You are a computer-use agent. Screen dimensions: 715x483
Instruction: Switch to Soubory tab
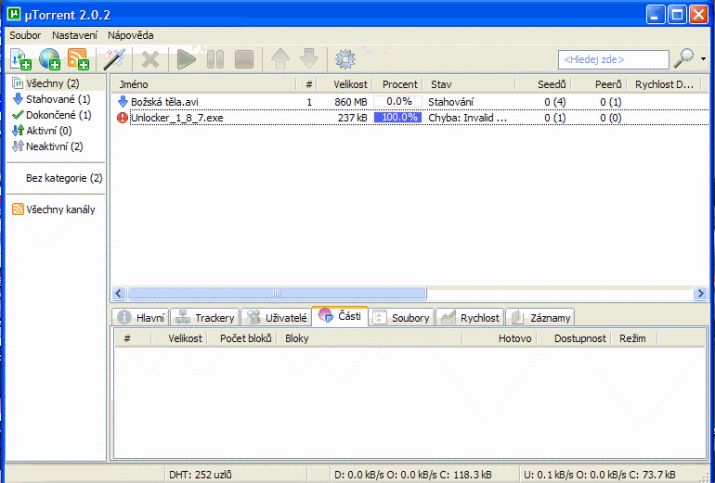[x=401, y=317]
